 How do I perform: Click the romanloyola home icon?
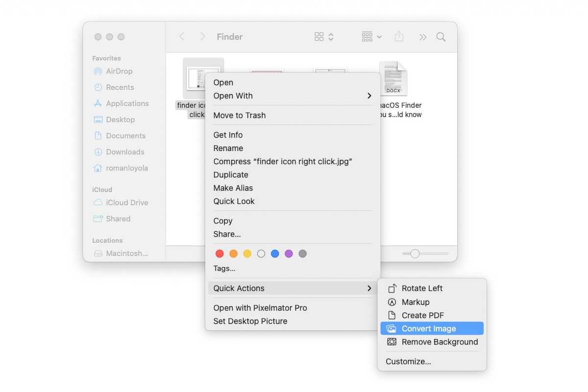click(98, 168)
